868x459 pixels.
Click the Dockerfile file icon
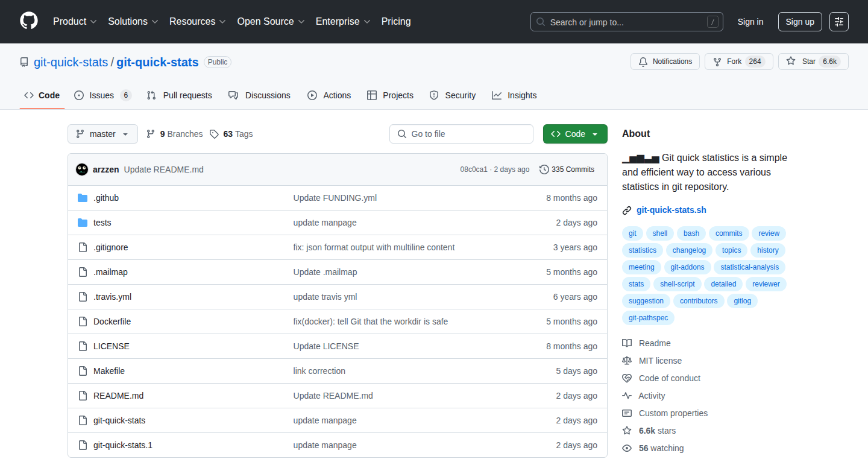point(83,321)
